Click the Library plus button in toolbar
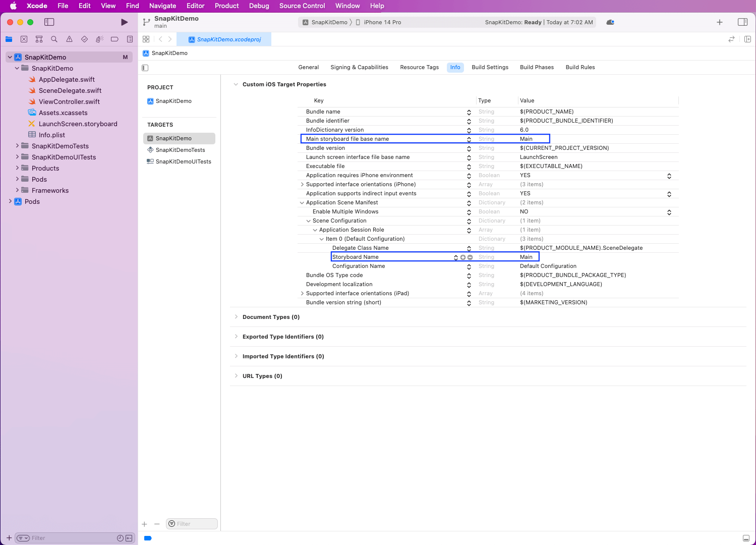 720,22
